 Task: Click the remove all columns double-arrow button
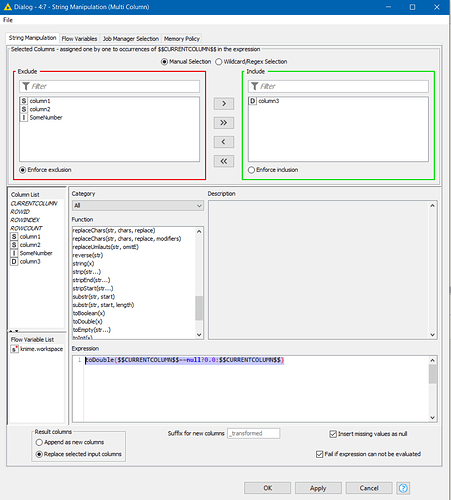tap(224, 161)
